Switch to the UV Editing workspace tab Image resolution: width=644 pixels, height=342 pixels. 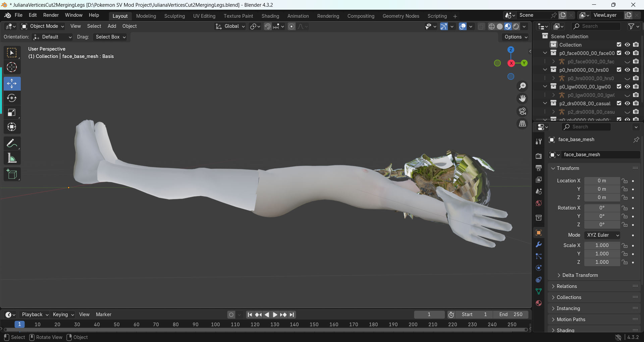[204, 16]
